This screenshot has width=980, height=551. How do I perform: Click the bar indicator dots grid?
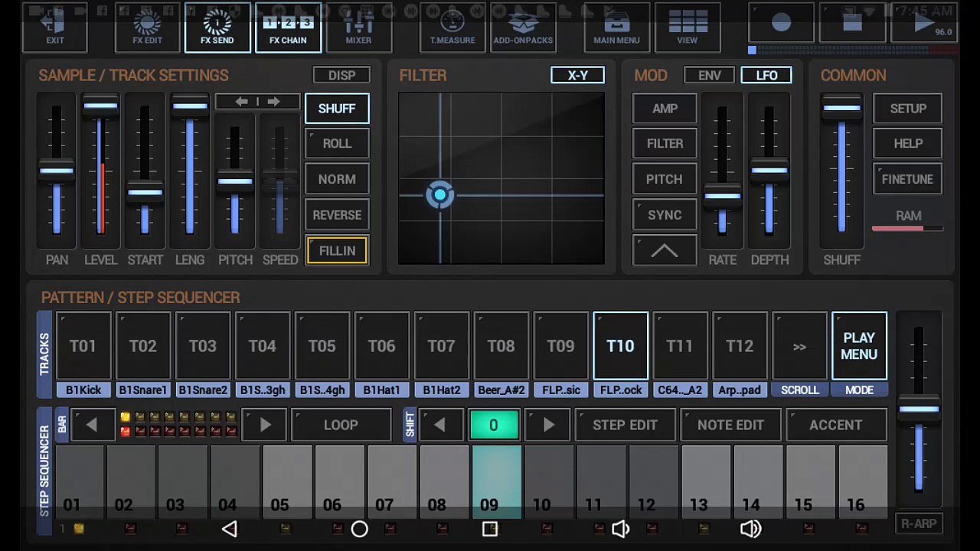[x=178, y=425]
